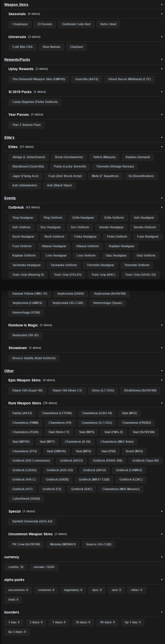Select Camp Regimen (Pulse Uniform)

pyautogui.click(x=35, y=102)
